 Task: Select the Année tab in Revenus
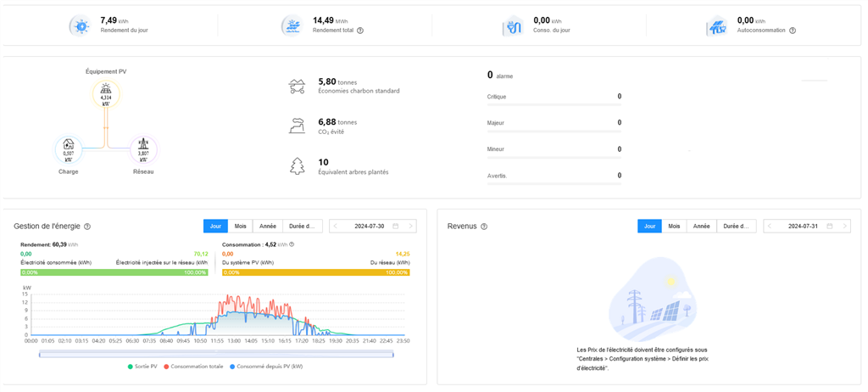tap(700, 227)
